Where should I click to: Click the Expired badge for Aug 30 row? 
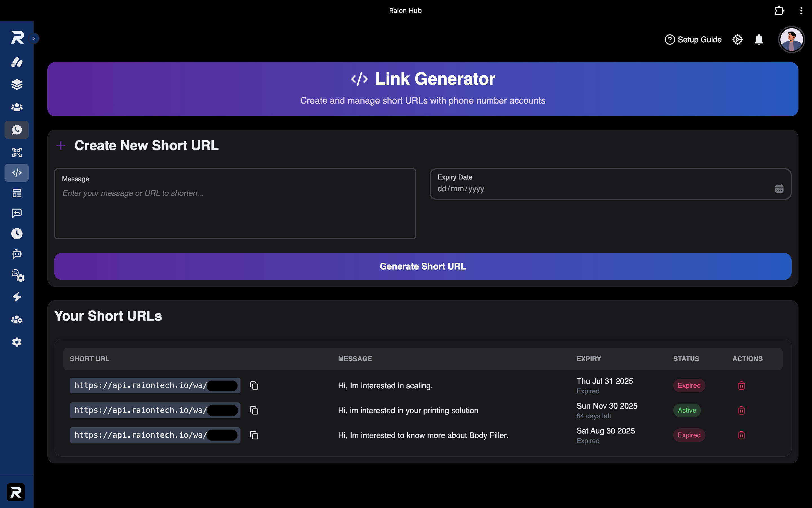point(689,435)
